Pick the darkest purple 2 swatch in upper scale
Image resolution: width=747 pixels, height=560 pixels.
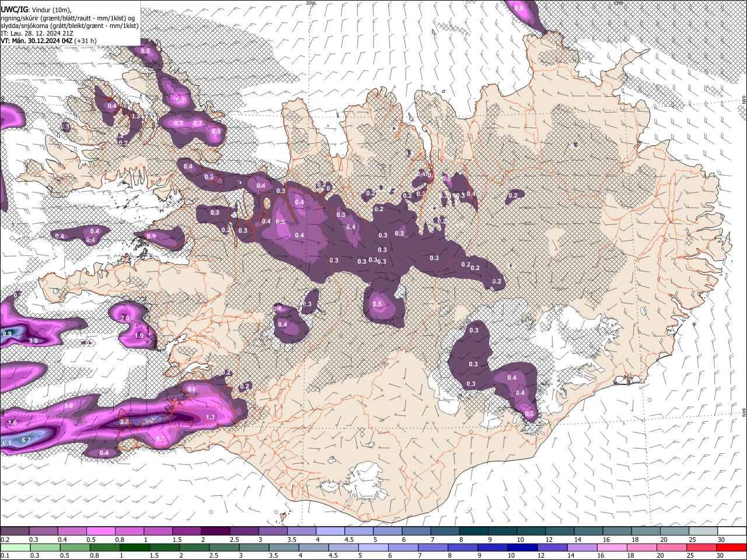[x=216, y=531]
